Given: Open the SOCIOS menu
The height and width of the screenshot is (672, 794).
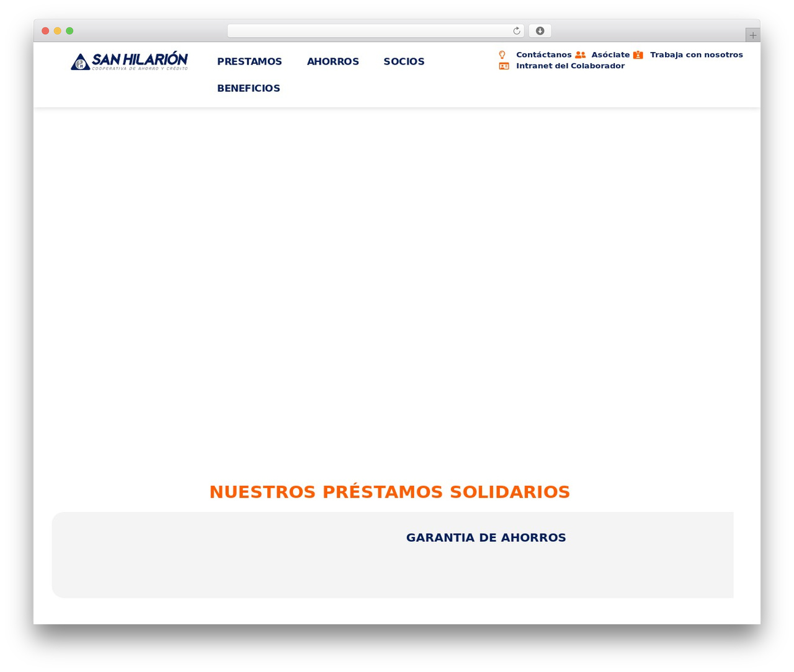Looking at the screenshot, I should coord(404,61).
